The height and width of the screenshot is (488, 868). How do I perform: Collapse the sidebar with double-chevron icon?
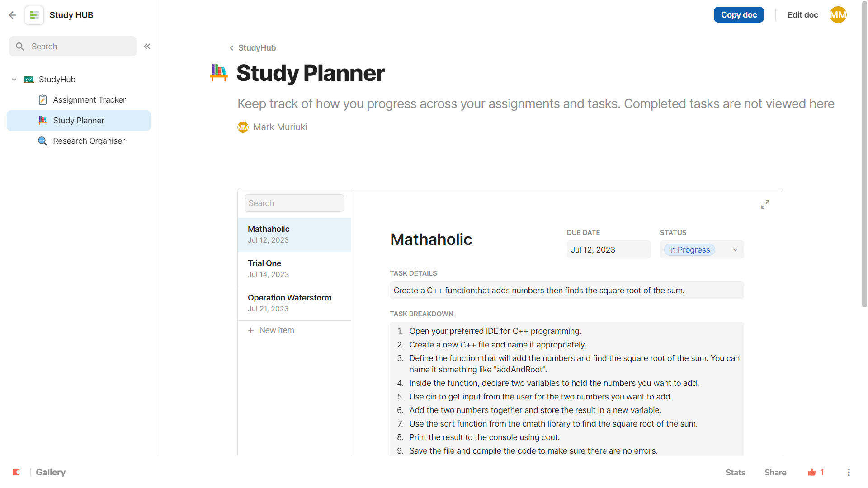147,46
